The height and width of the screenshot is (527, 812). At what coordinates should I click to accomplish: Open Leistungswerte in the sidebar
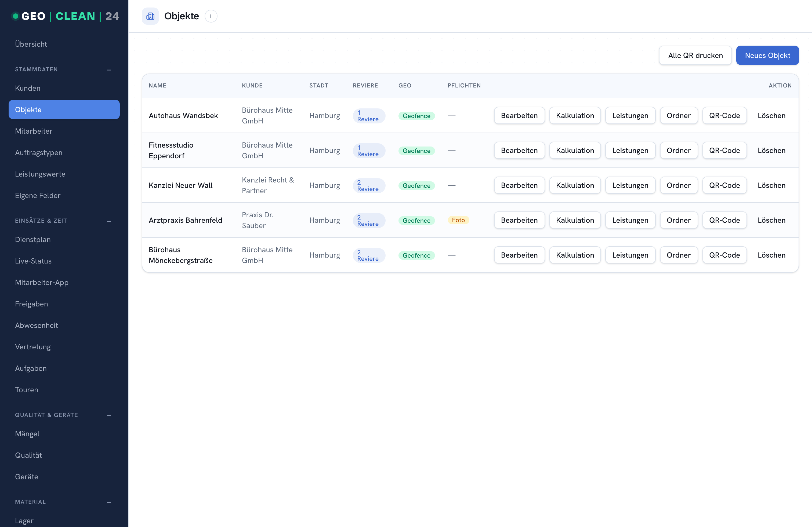click(x=64, y=174)
